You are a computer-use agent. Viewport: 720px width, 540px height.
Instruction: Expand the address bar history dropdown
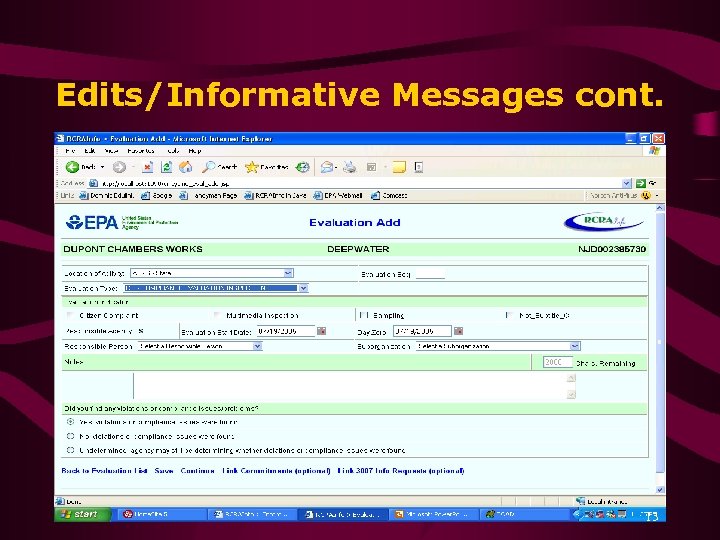tap(627, 183)
